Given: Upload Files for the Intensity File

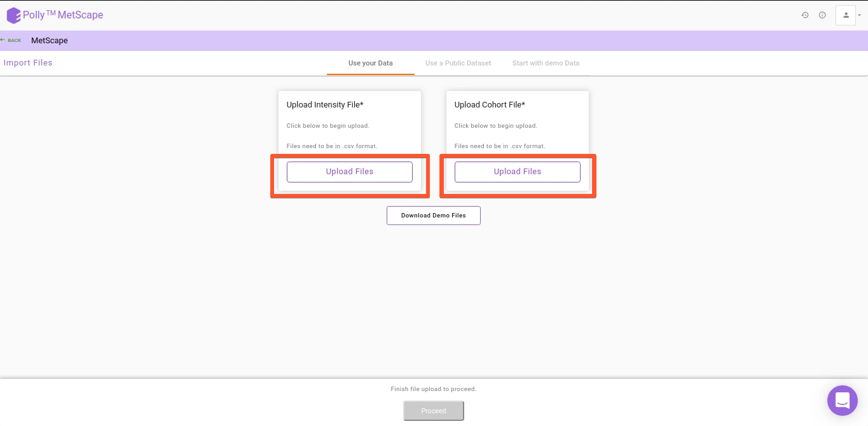Looking at the screenshot, I should [350, 172].
